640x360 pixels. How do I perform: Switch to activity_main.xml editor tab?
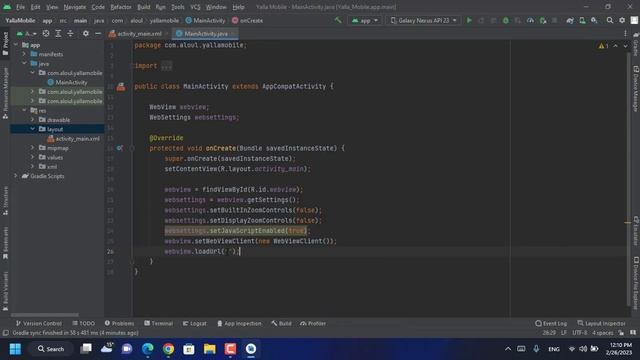[139, 33]
